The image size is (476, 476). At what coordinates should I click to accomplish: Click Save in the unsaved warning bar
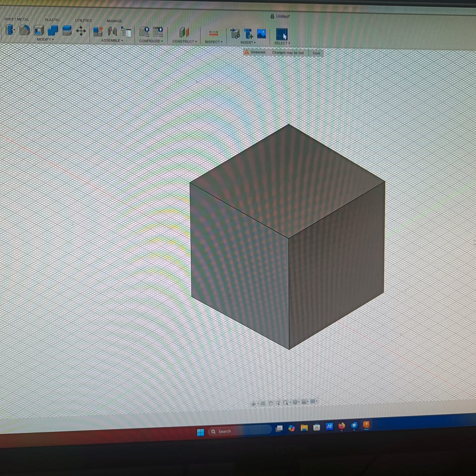pyautogui.click(x=316, y=53)
